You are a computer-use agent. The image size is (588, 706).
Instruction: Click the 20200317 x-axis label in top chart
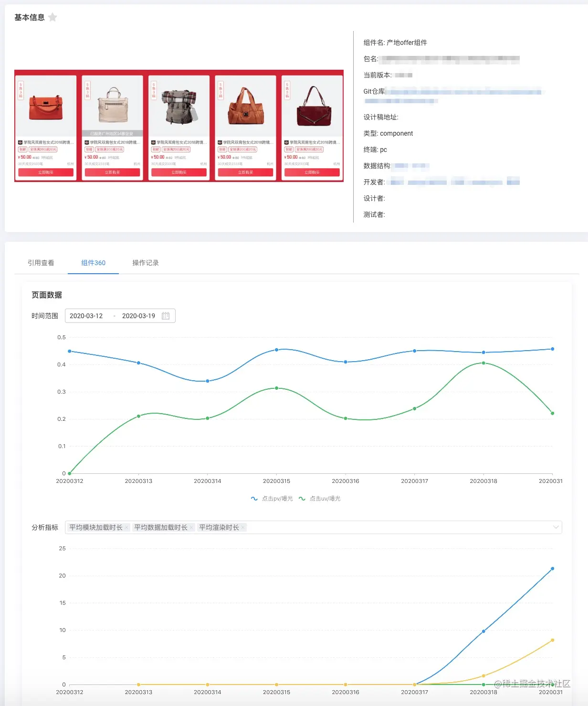414,481
